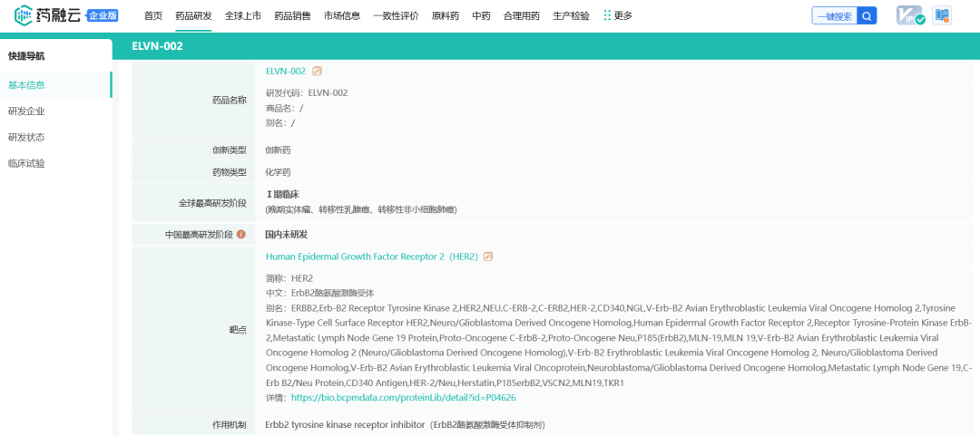The width and height of the screenshot is (980, 436).
Task: Click the 商品名：/ line
Action: [284, 108]
